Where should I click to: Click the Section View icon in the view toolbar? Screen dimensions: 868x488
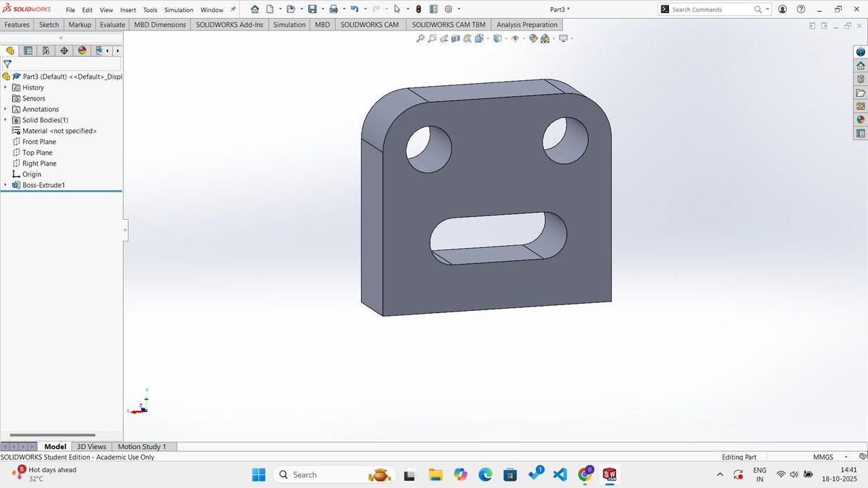pos(456,38)
